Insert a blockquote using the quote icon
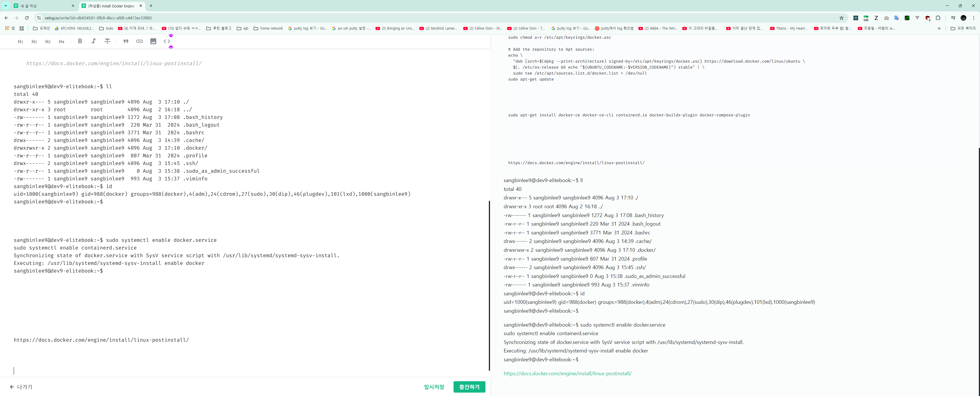Image resolution: width=980 pixels, height=396 pixels. [x=126, y=41]
